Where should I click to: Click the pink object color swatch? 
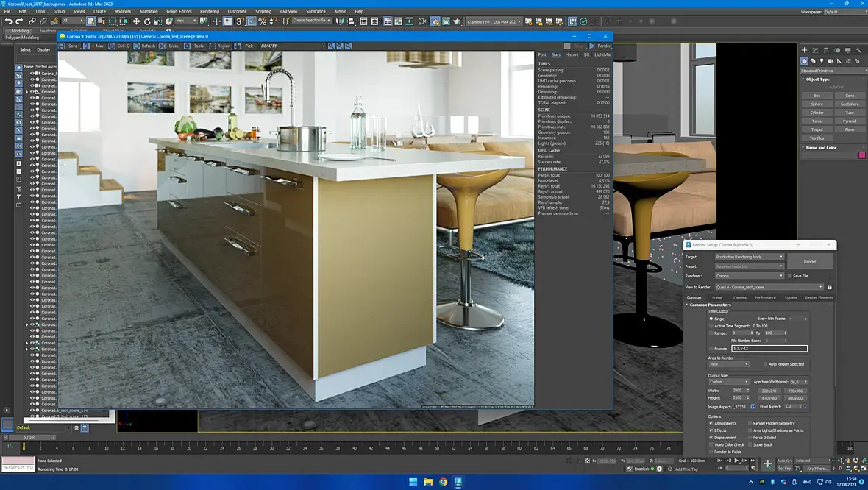tap(862, 155)
